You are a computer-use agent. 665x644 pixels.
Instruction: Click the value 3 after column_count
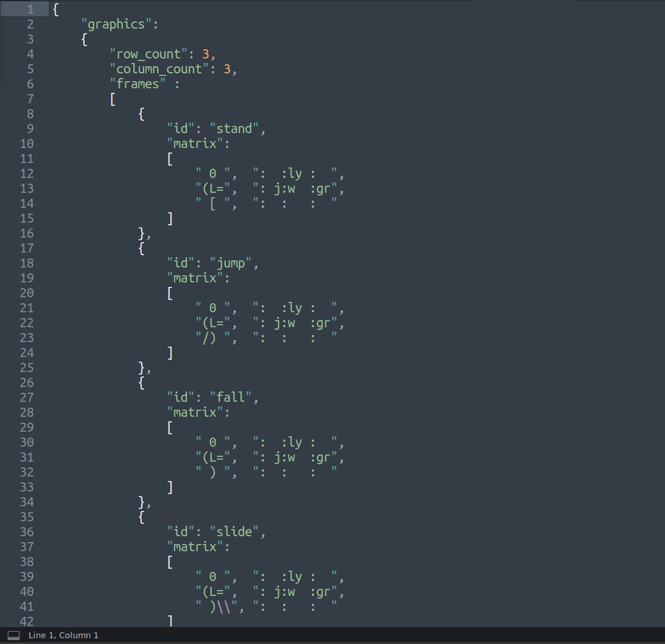(227, 69)
